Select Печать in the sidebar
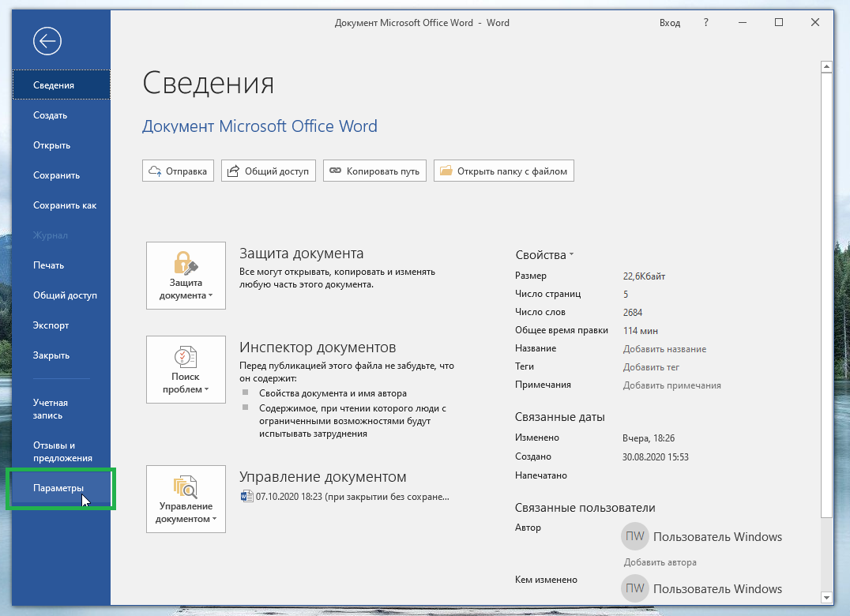 coord(62,265)
